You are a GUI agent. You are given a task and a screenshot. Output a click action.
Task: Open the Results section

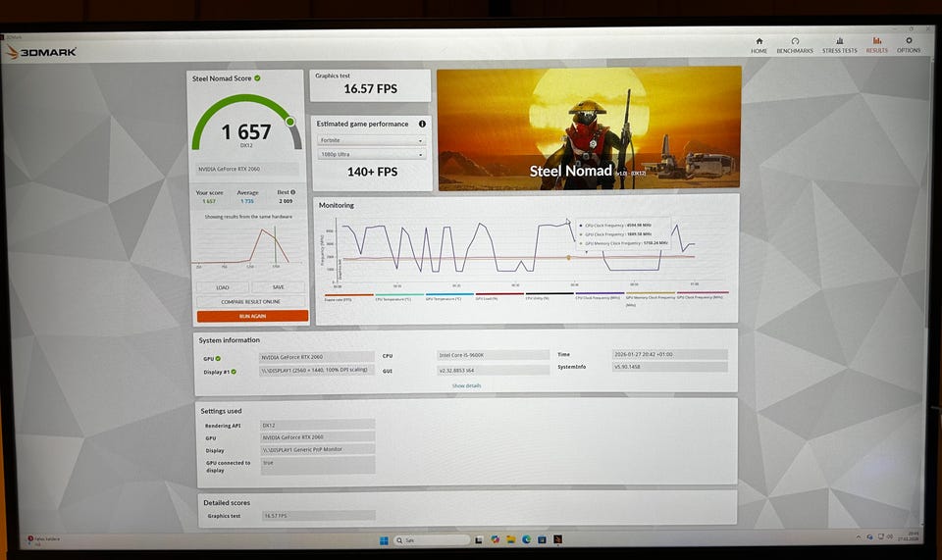[876, 45]
